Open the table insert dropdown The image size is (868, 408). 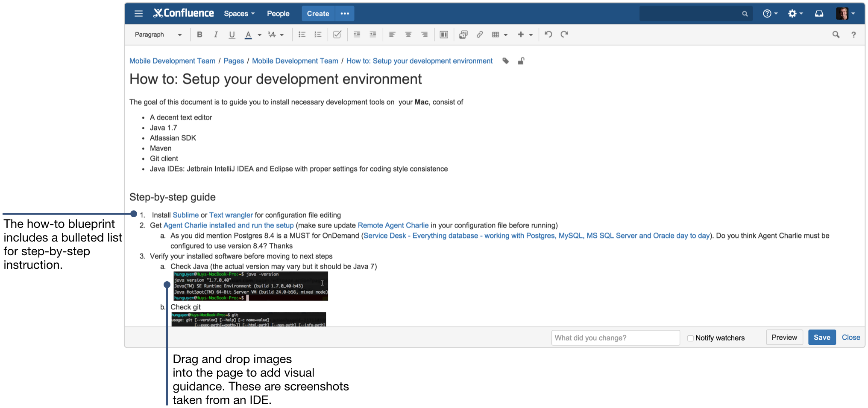pyautogui.click(x=499, y=35)
